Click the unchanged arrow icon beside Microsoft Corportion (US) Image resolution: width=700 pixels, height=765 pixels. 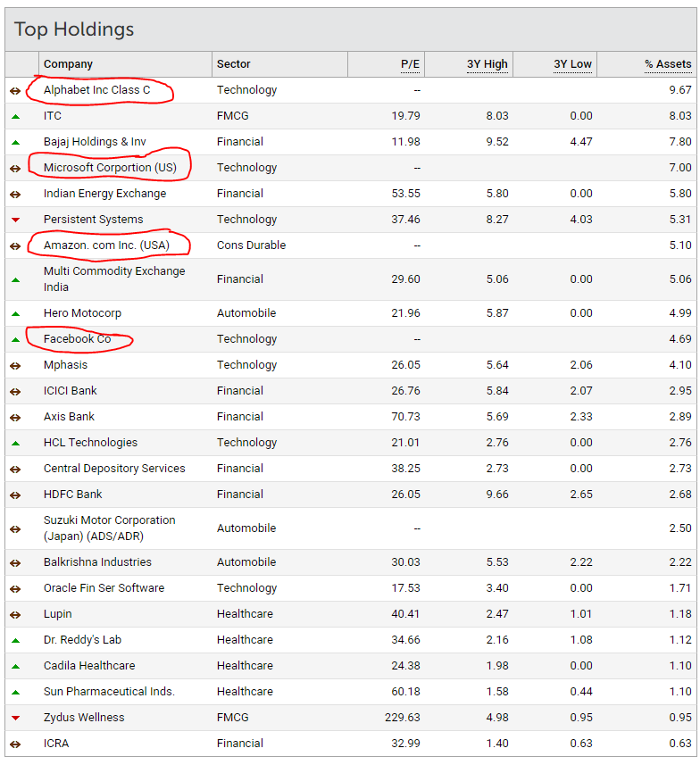point(15,169)
